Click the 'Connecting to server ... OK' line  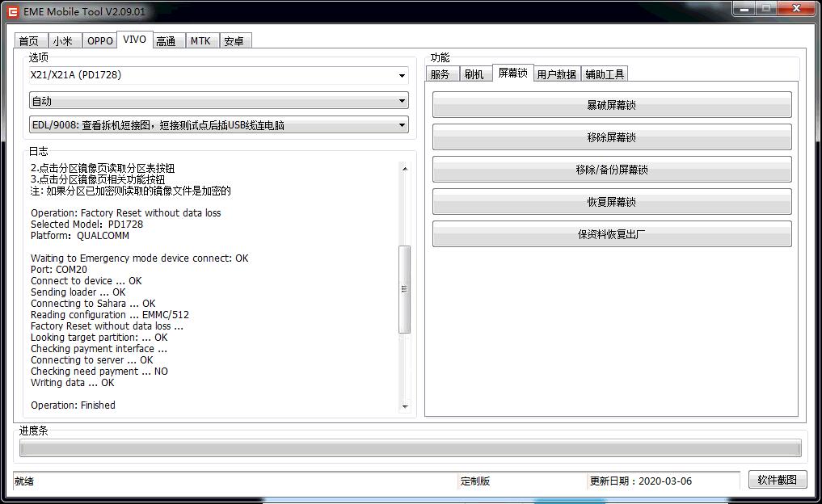92,360
